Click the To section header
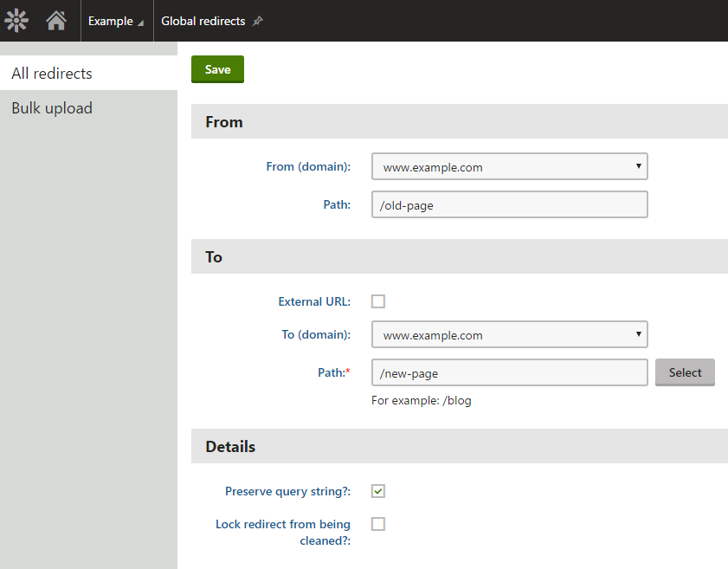Screen dimensions: 728x569 [x=460, y=256]
